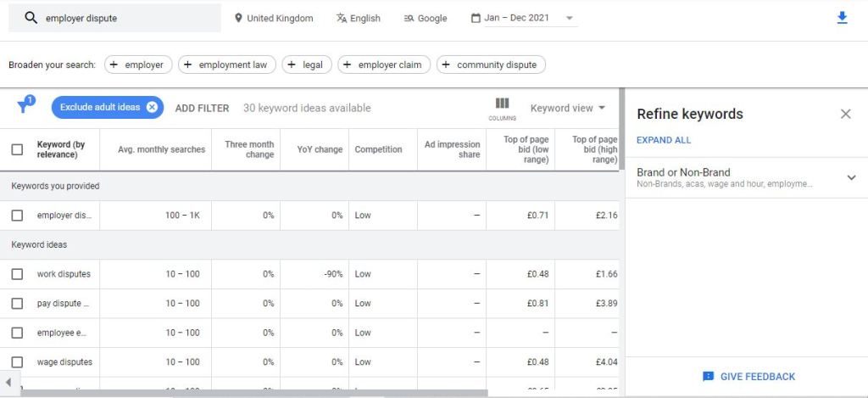Close the Refine keywords panel

click(845, 114)
